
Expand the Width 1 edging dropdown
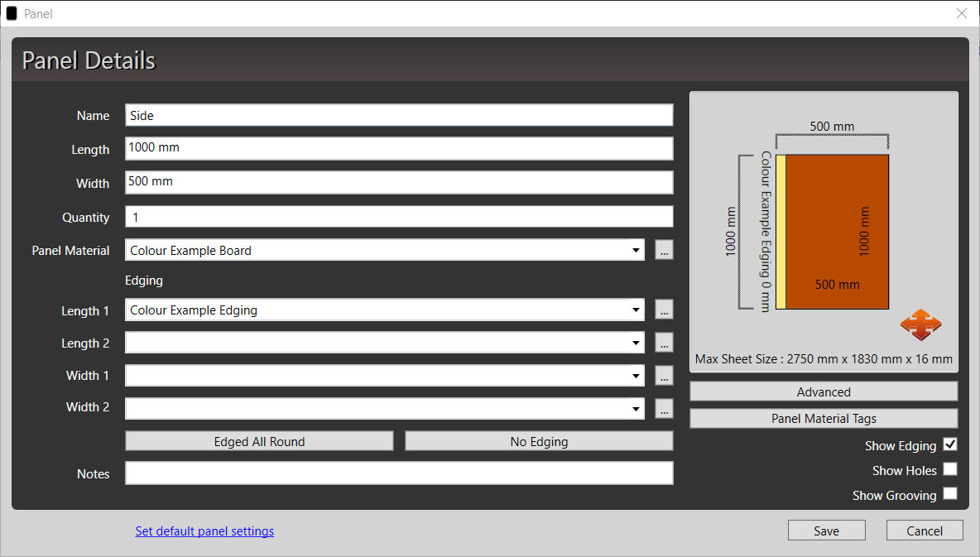tap(636, 376)
